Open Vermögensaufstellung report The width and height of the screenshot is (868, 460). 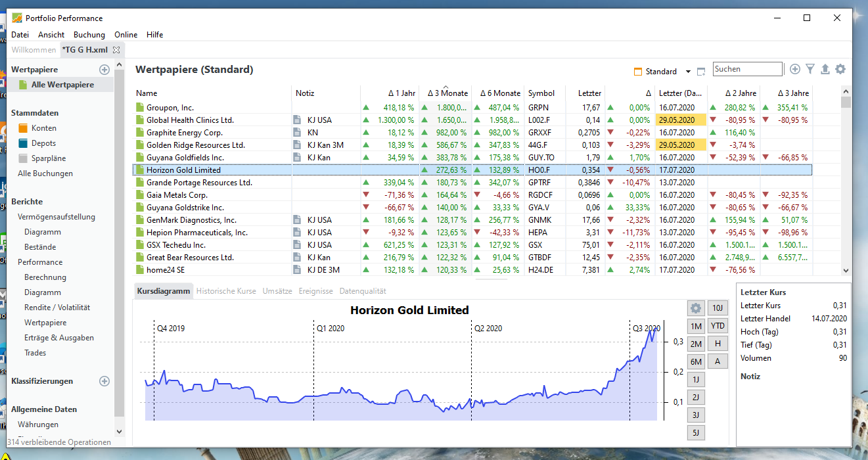coord(57,217)
